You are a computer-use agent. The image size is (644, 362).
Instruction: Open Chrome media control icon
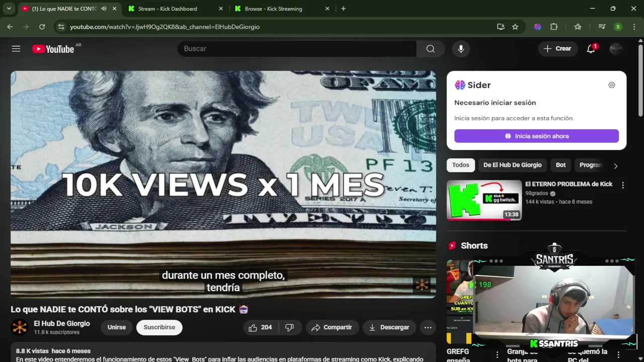click(x=602, y=27)
